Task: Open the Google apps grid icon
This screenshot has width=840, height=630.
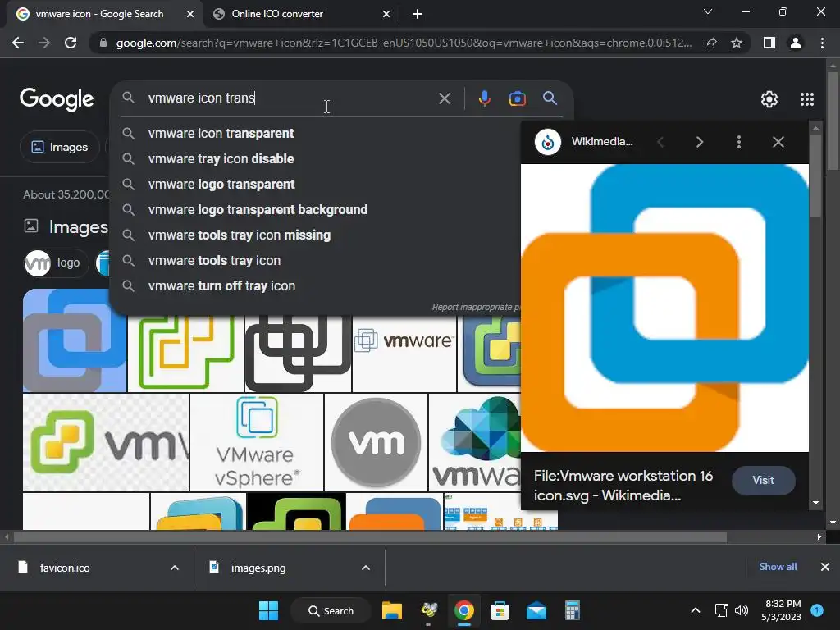Action: [807, 99]
